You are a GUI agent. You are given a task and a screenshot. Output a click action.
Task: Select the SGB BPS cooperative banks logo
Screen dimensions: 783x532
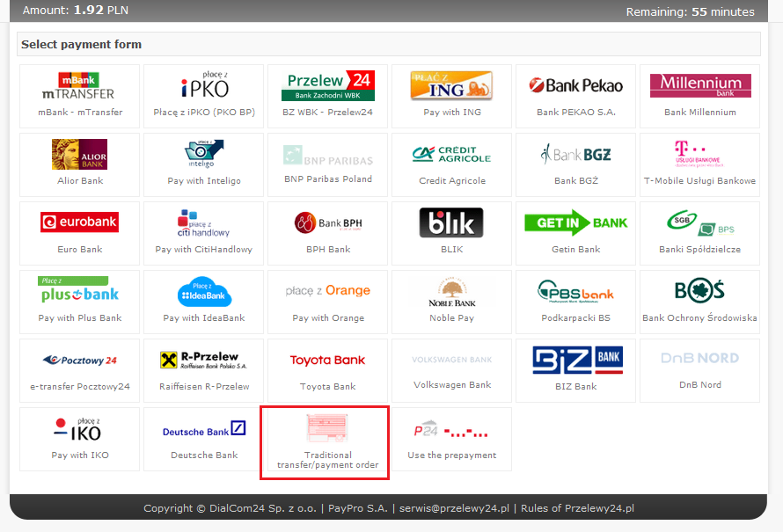tap(700, 223)
